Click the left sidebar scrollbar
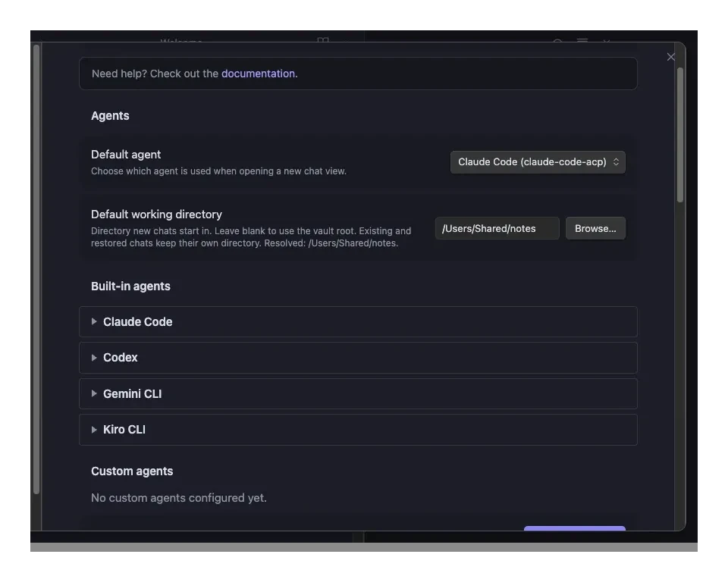The height and width of the screenshot is (573, 728). (36, 269)
